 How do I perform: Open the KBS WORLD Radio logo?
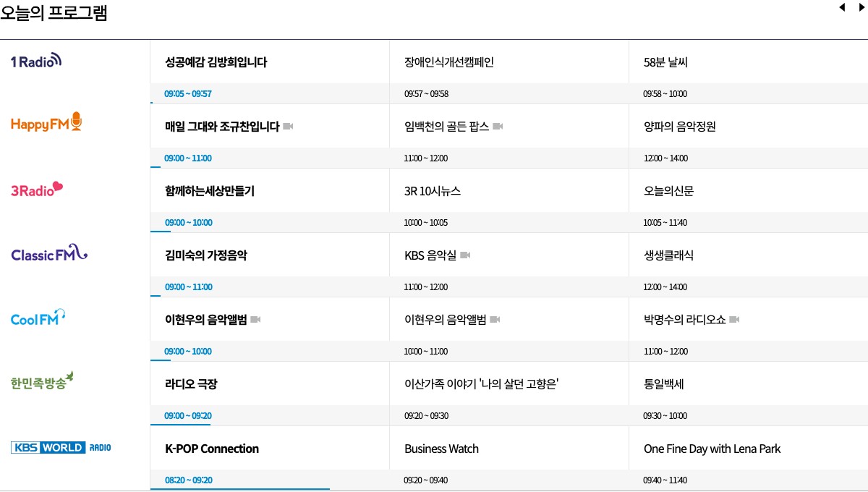[61, 448]
